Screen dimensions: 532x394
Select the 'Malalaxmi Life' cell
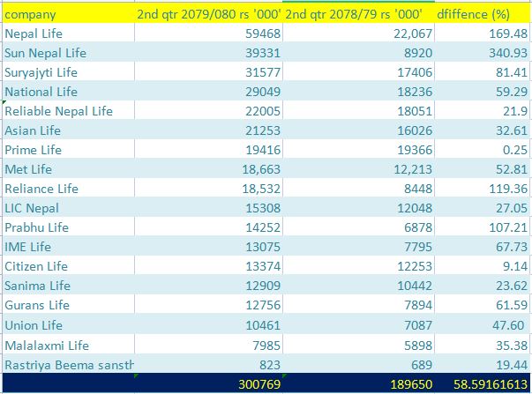click(x=68, y=345)
